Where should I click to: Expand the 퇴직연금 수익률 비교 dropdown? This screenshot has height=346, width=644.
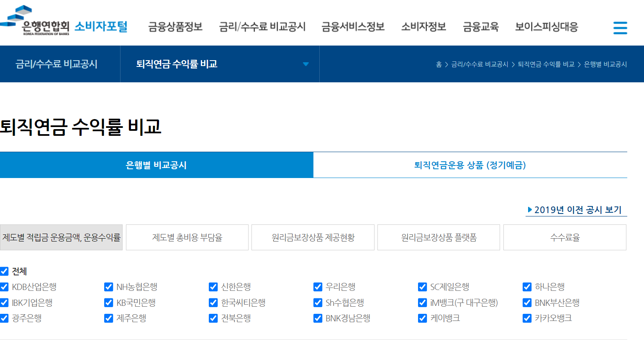[x=306, y=64]
